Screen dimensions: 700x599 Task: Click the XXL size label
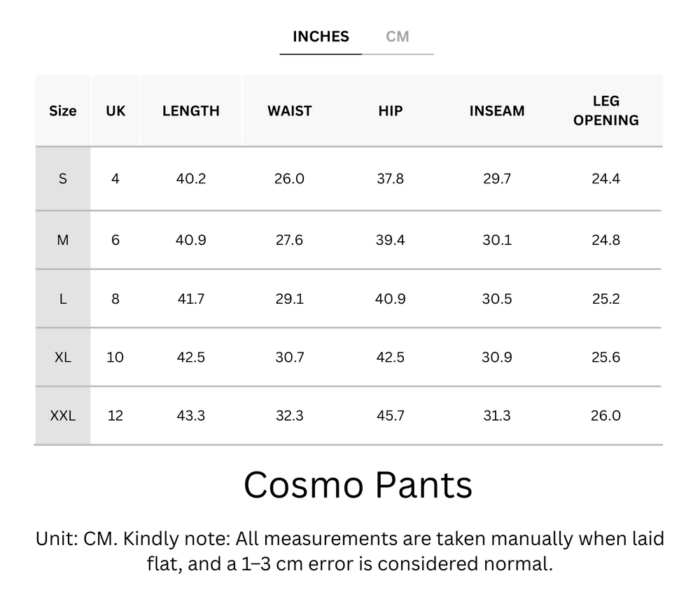point(62,415)
